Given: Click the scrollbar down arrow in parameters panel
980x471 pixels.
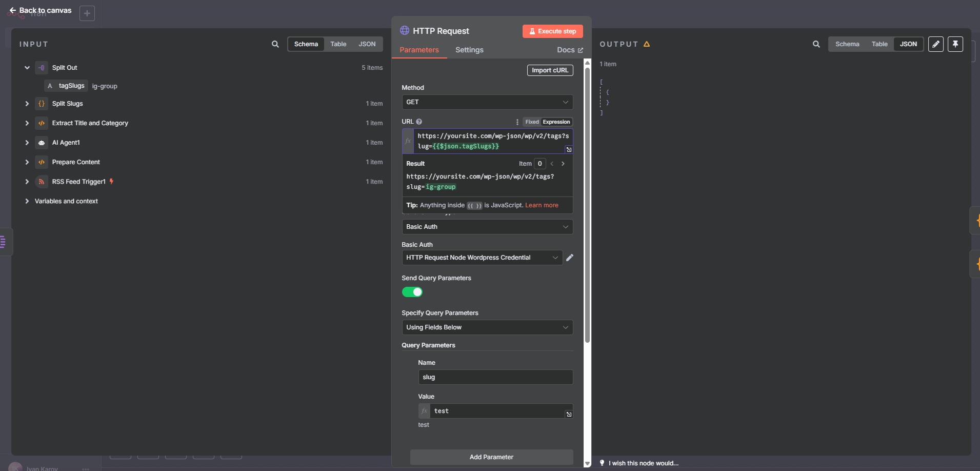Looking at the screenshot, I should coord(588,463).
